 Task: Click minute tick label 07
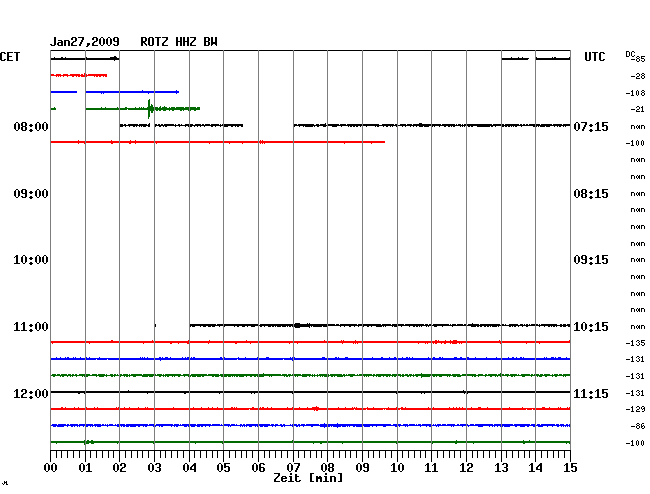[293, 467]
